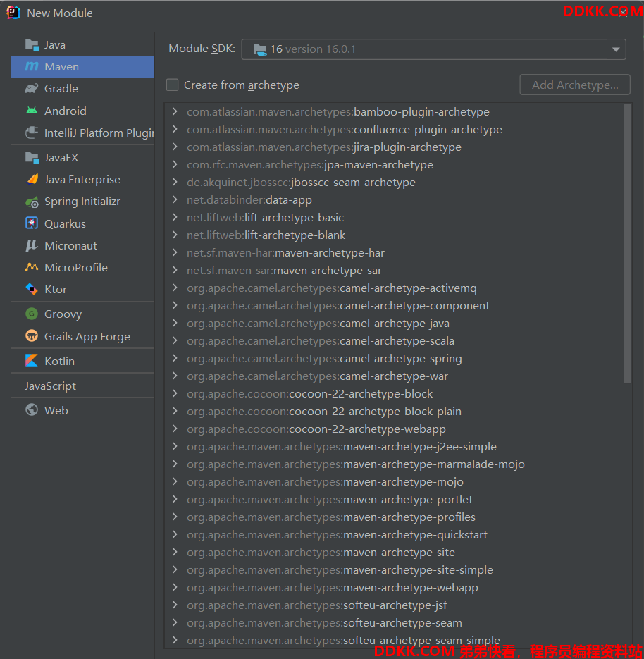Select the Kotlin module type

coord(82,361)
